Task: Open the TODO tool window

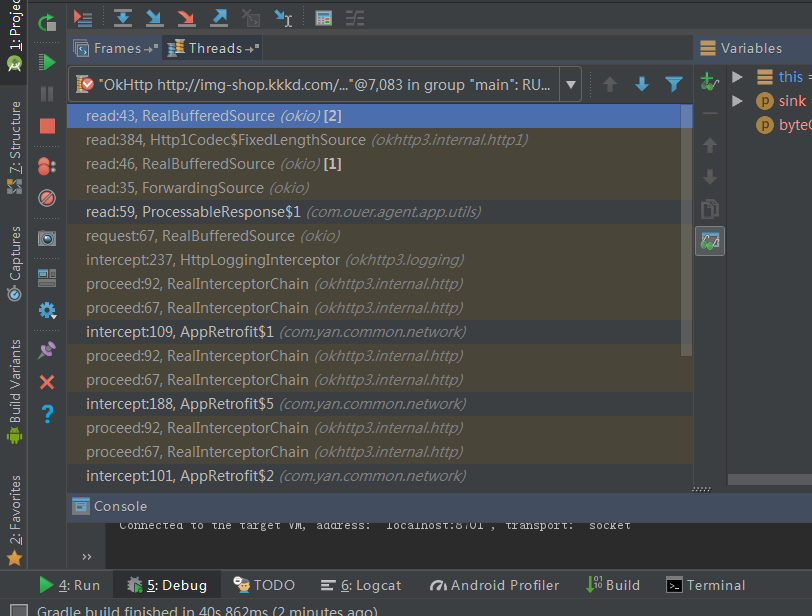Action: [x=264, y=585]
